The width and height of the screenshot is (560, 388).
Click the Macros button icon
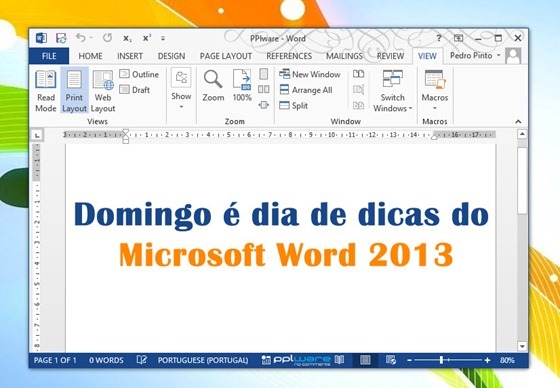tap(435, 79)
